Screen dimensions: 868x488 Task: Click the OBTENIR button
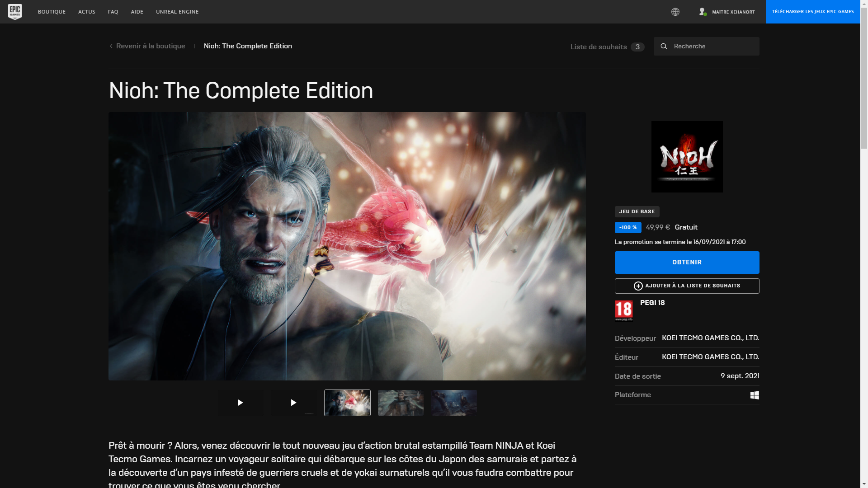point(687,263)
